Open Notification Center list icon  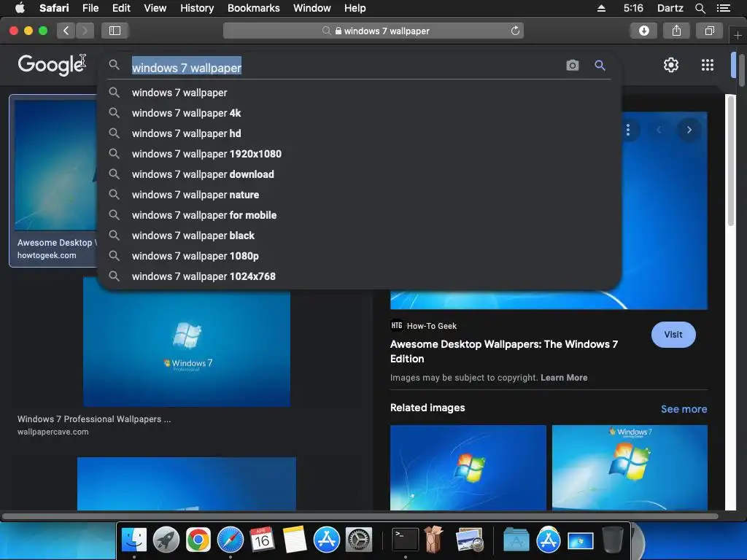point(723,8)
